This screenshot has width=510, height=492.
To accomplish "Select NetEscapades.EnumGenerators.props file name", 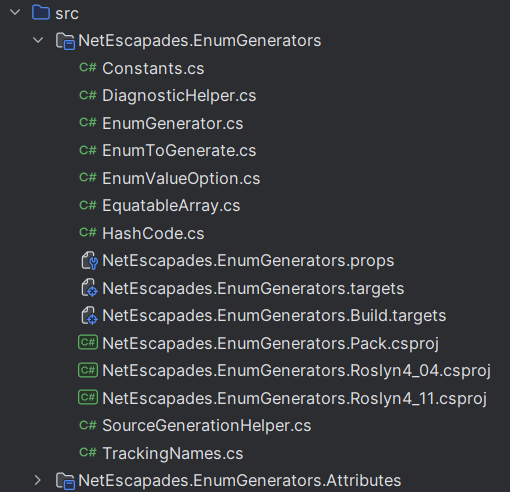I will (x=248, y=261).
